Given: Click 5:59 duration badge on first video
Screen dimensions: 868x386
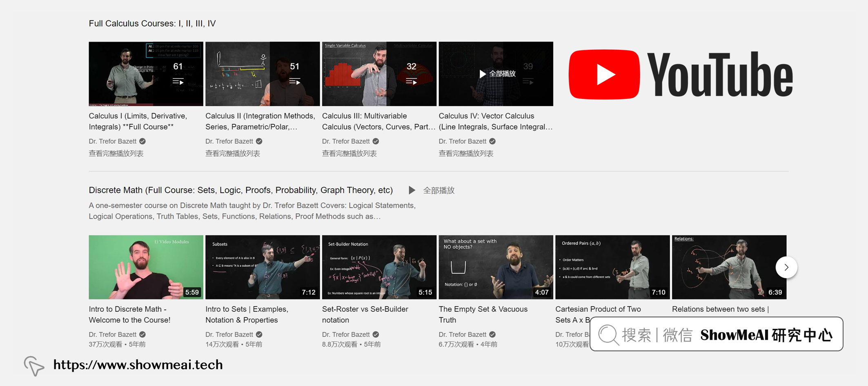Looking at the screenshot, I should coord(192,292).
